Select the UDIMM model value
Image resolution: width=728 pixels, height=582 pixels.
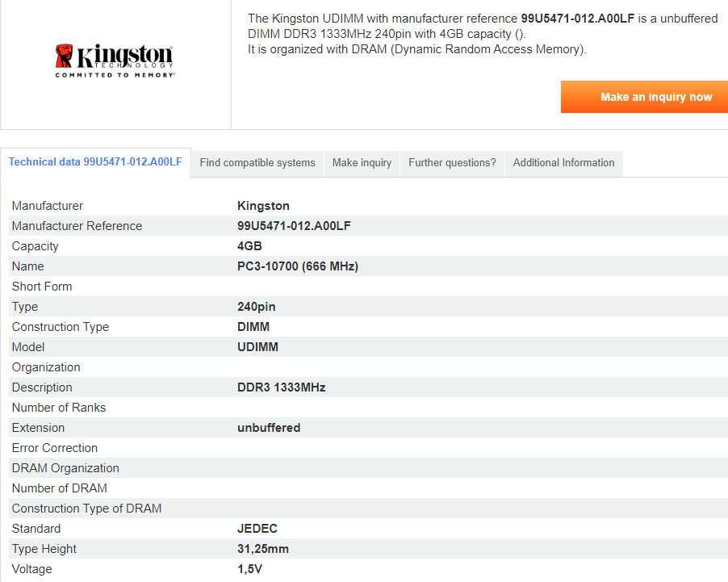click(257, 347)
